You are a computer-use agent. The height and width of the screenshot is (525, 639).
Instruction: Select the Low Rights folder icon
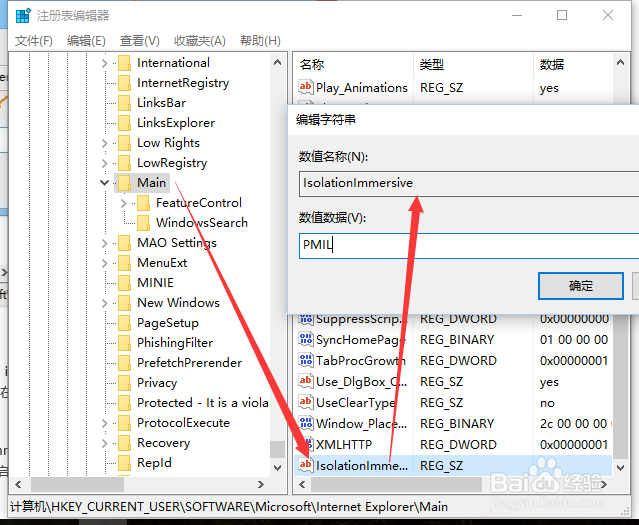click(124, 143)
